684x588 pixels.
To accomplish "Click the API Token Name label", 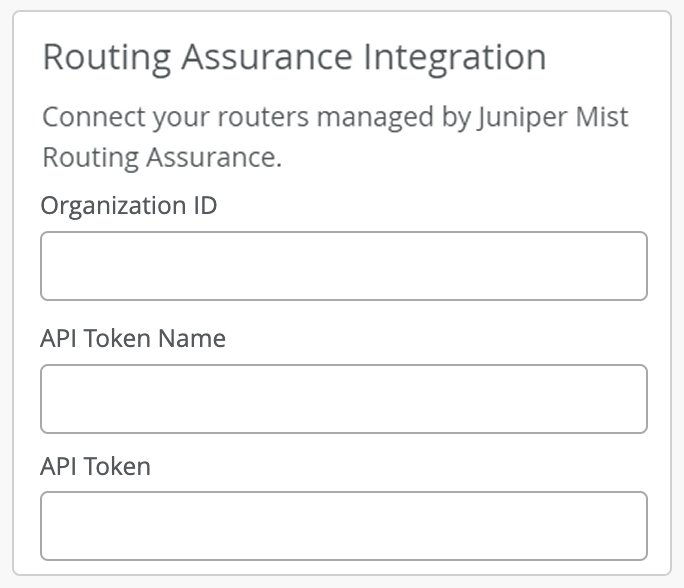I will (x=133, y=339).
